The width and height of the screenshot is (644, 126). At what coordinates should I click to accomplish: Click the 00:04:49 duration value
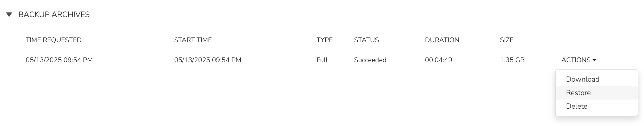coord(438,60)
